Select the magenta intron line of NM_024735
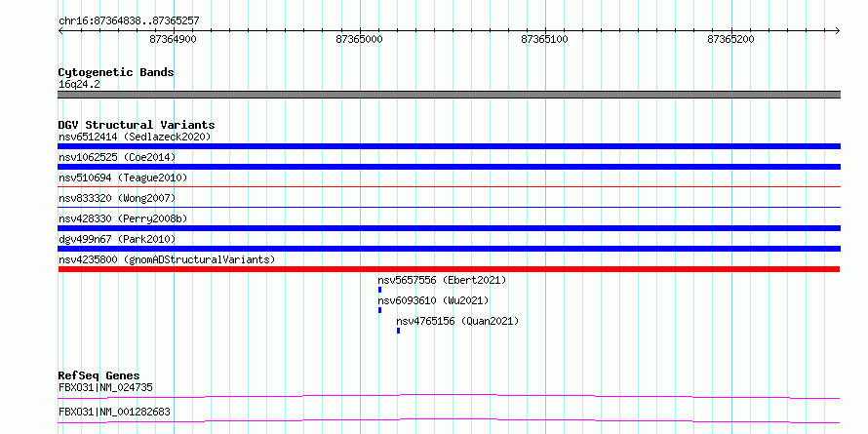Image resolution: width=868 pixels, height=434 pixels. point(449,396)
